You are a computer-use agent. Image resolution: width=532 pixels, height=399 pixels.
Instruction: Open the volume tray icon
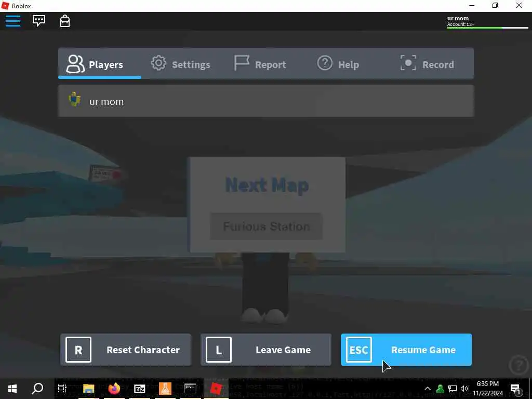pos(464,389)
